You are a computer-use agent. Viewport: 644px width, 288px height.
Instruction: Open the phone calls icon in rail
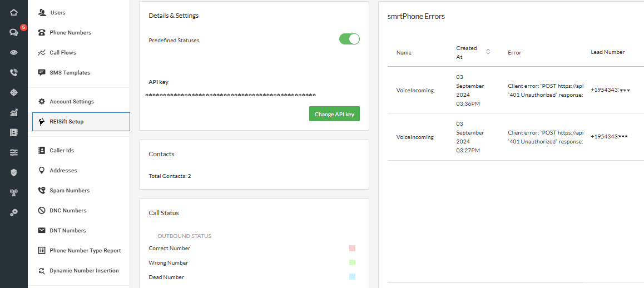(x=14, y=72)
